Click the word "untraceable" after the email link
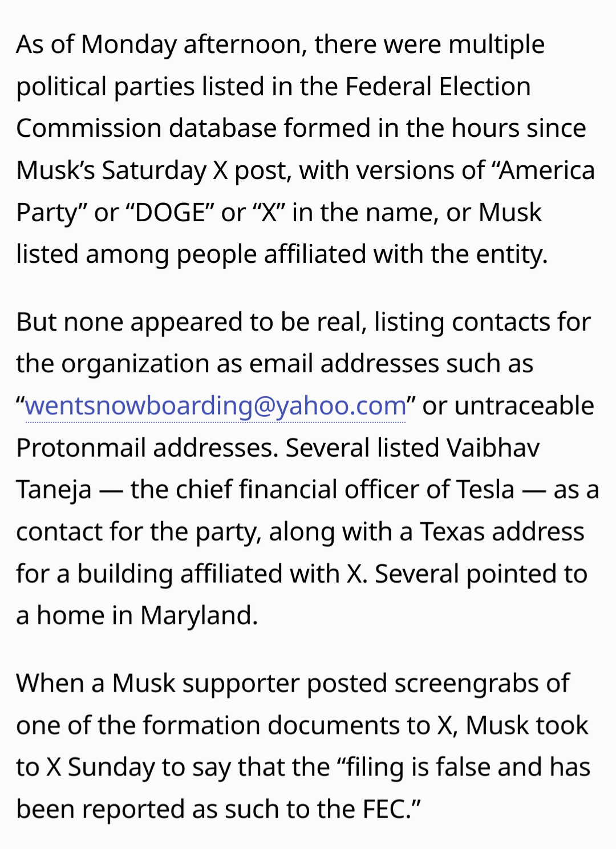 point(524,406)
